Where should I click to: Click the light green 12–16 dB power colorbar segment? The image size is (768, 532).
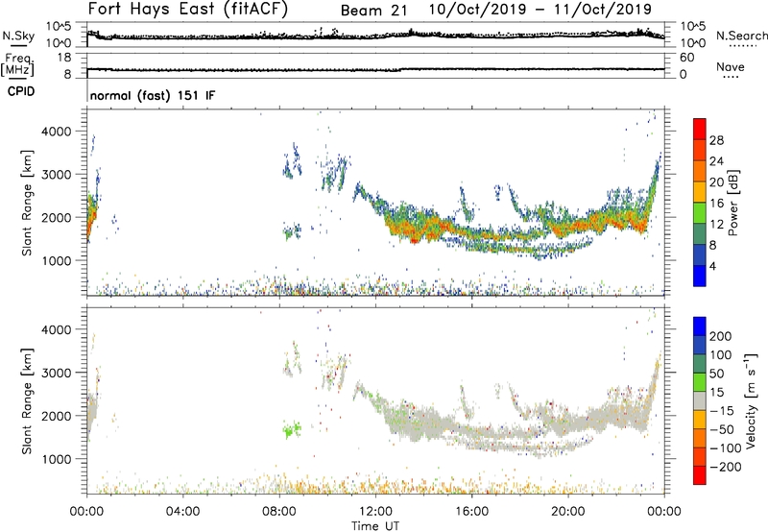pyautogui.click(x=700, y=213)
